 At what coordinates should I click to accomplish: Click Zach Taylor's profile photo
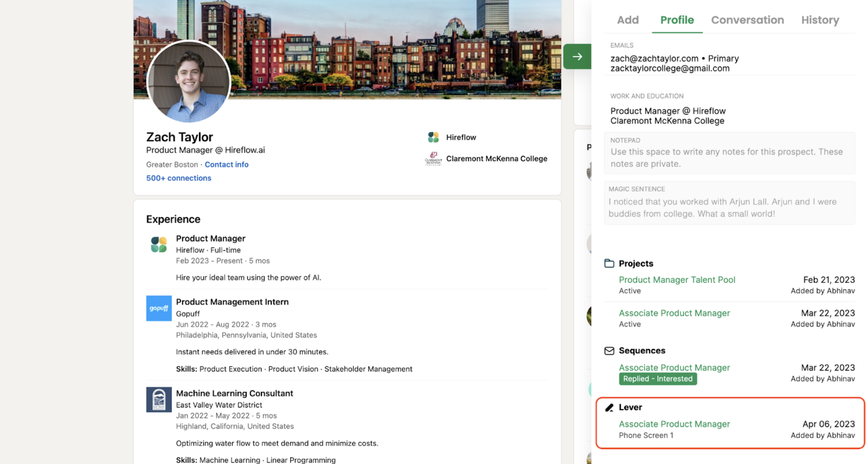point(188,82)
